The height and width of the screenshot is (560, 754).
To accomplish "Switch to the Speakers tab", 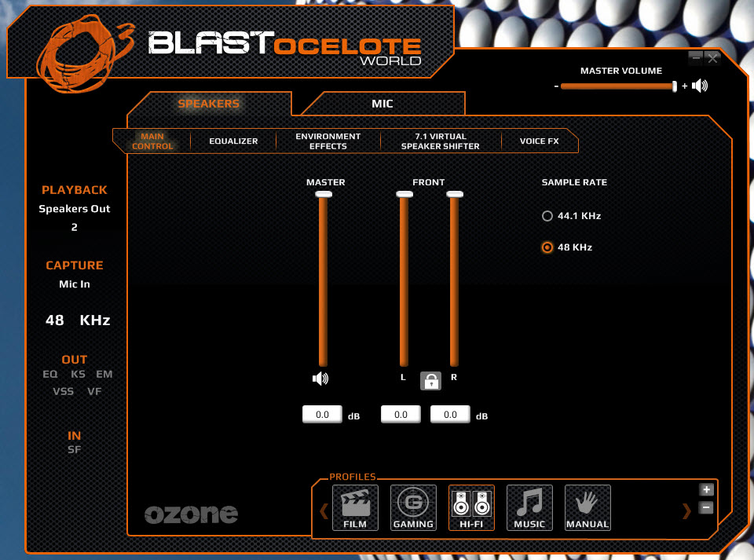I will [x=209, y=104].
